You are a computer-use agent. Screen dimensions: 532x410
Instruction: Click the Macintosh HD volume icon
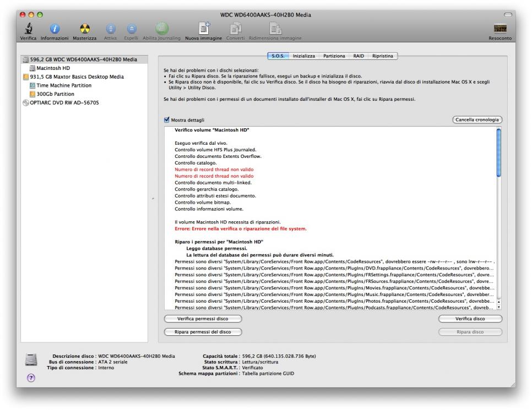(x=32, y=68)
